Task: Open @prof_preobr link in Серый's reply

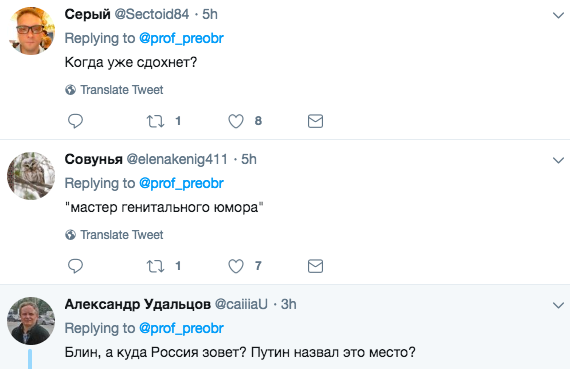Action: (x=181, y=38)
